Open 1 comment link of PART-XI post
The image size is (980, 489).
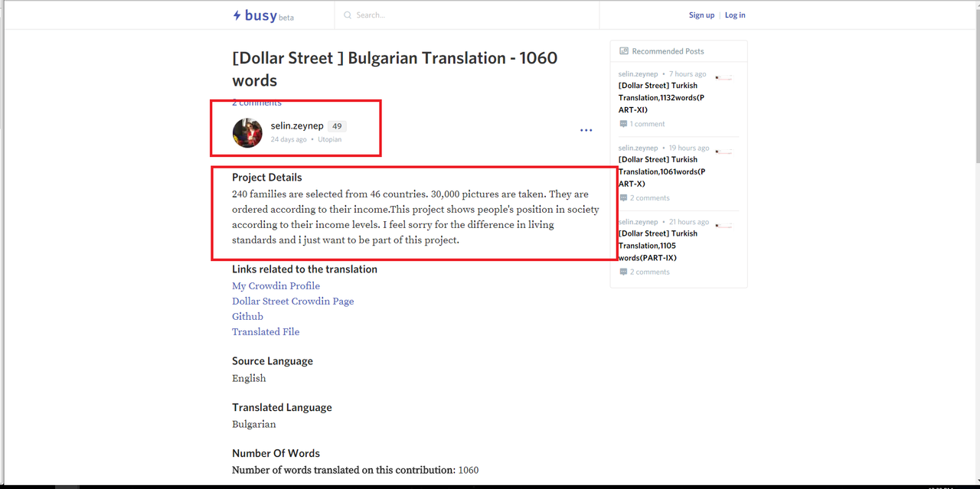(x=648, y=124)
